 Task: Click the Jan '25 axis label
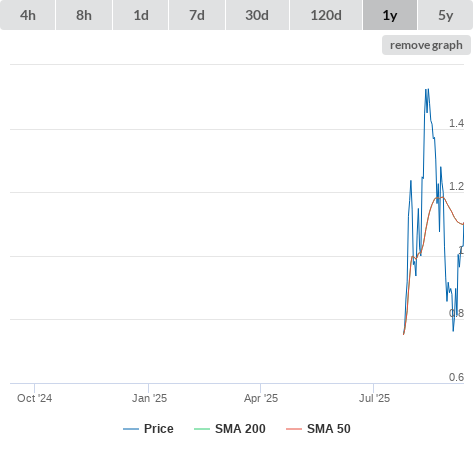(149, 398)
